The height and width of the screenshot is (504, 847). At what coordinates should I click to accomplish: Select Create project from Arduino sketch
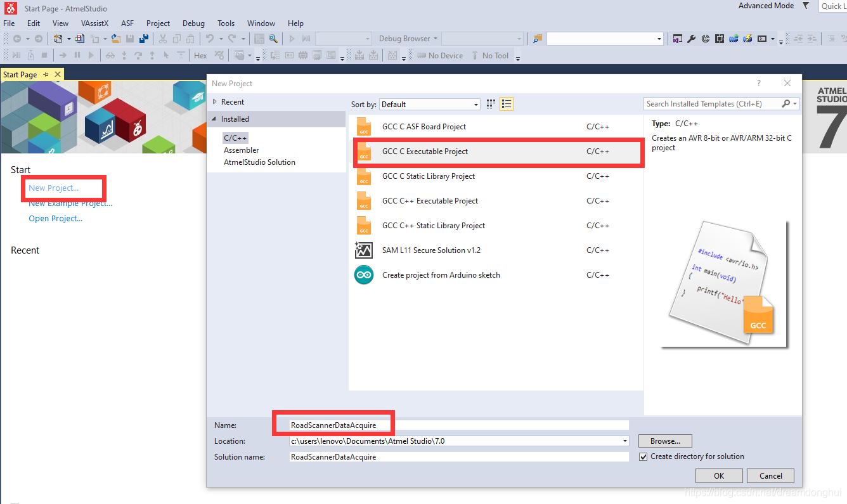(x=496, y=275)
